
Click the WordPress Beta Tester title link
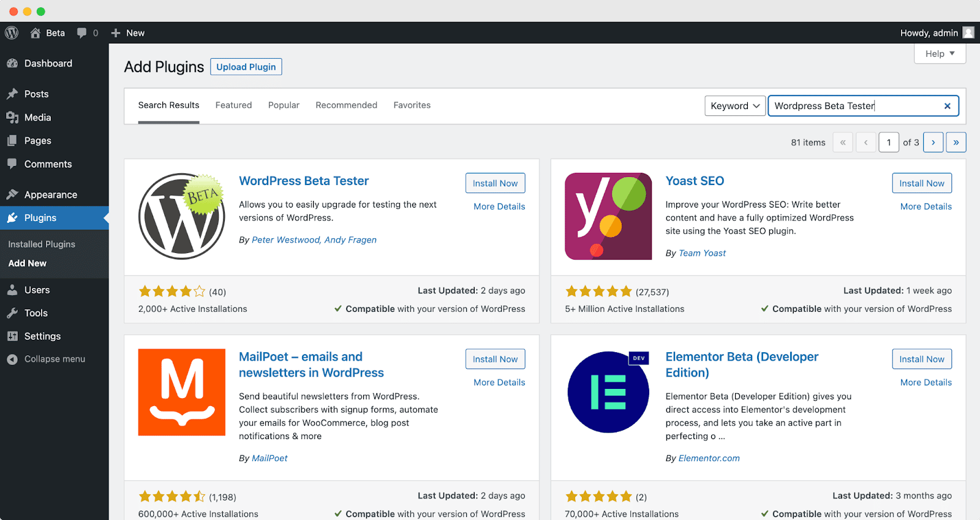[x=304, y=181]
